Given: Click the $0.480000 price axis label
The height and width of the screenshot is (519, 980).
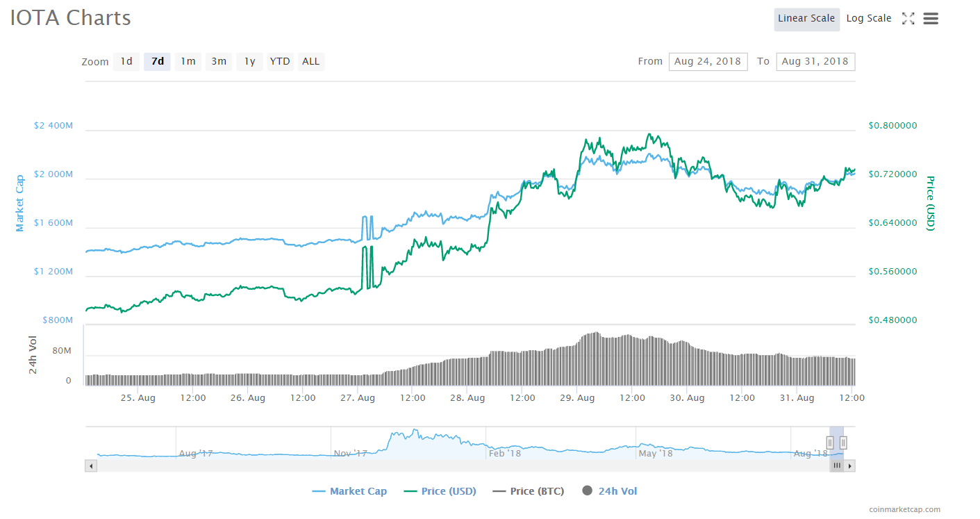Looking at the screenshot, I should (x=892, y=320).
